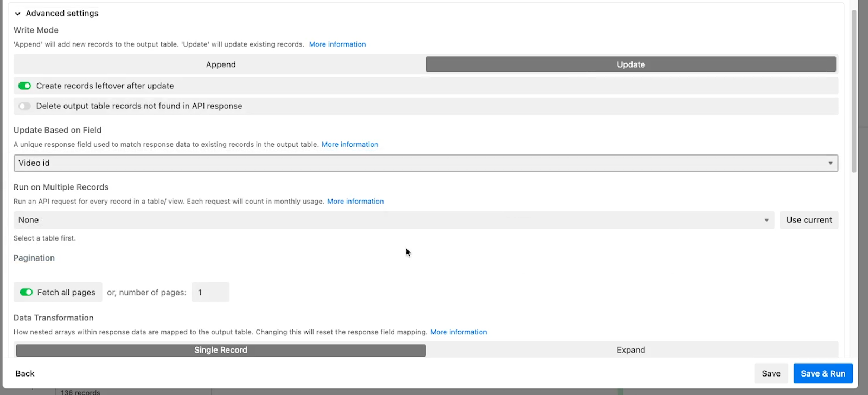Screen dimensions: 868x395
Task: Collapse the Advanced settings section
Action: 17,14
